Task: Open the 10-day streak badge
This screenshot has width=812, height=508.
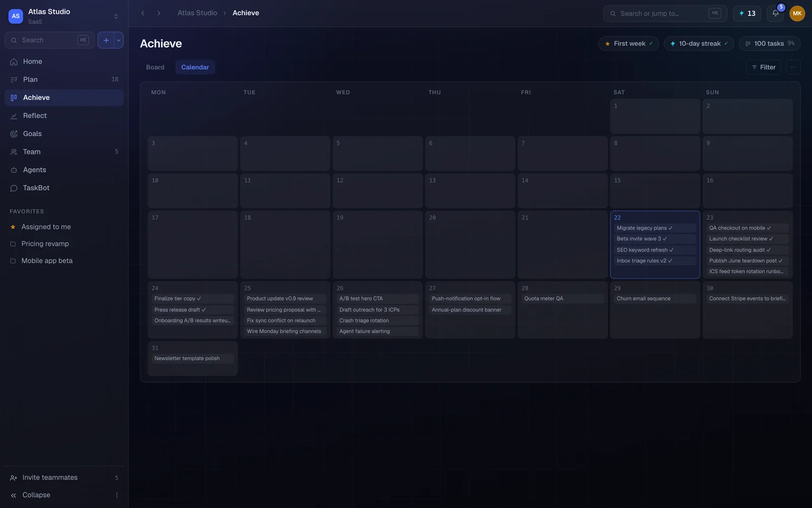Action: point(699,44)
